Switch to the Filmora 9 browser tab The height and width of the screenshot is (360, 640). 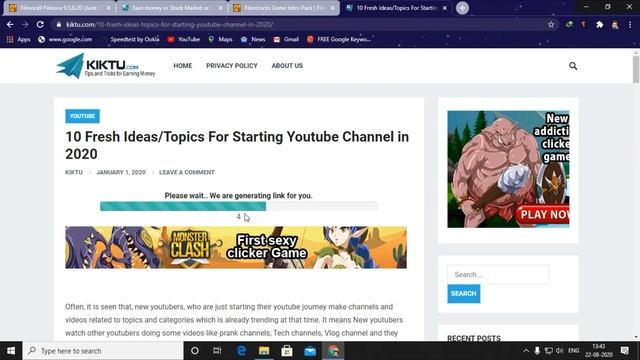pyautogui.click(x=60, y=8)
